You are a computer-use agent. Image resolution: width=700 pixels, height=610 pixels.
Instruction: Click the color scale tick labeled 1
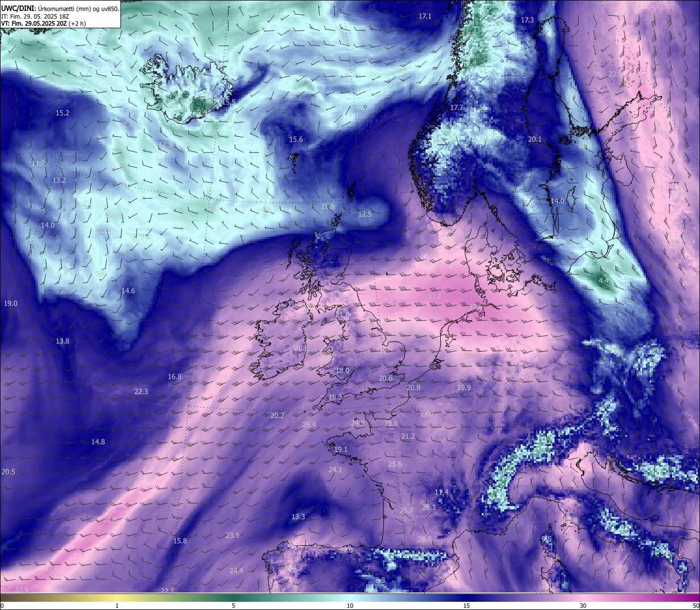click(x=117, y=606)
